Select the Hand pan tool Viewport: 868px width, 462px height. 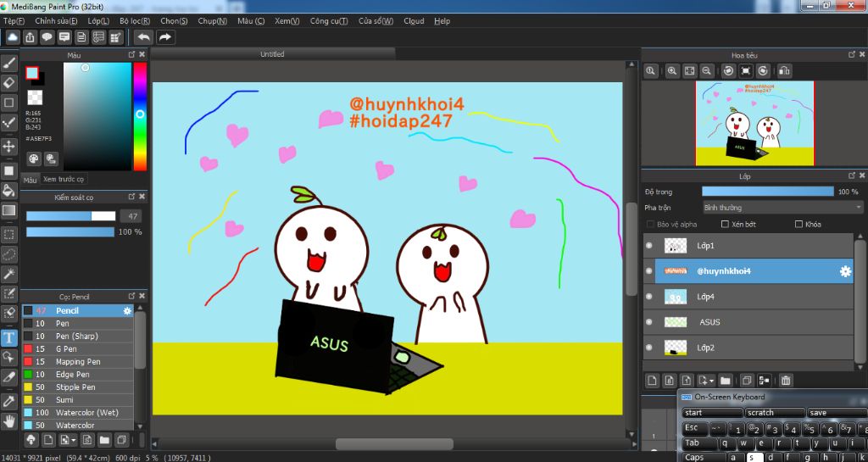8,421
